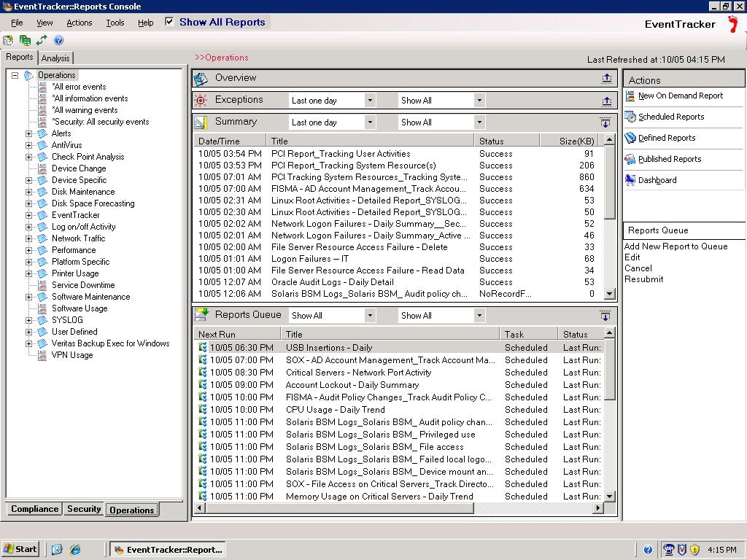Expand the Alerts tree node
The height and width of the screenshot is (560, 747).
(29, 133)
